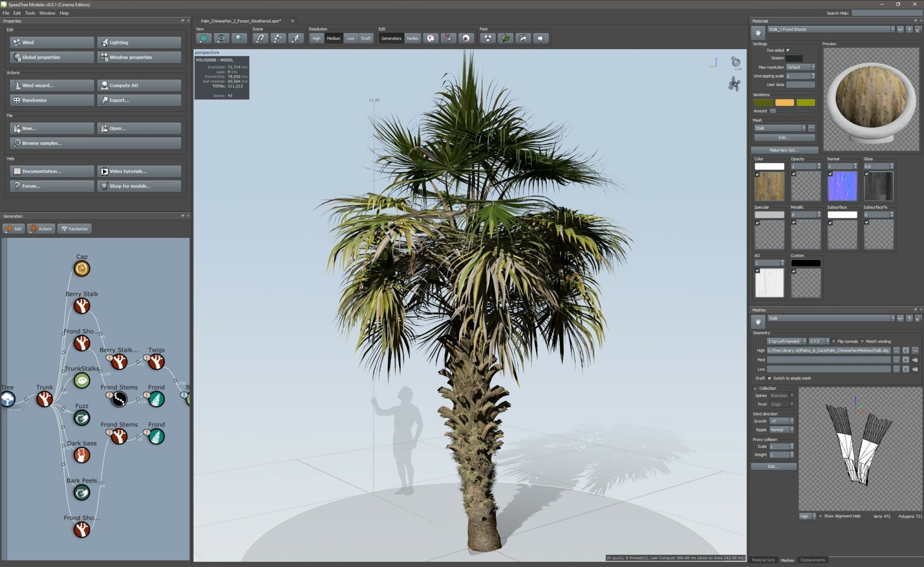Click the Export button
The image size is (924, 567).
click(139, 100)
